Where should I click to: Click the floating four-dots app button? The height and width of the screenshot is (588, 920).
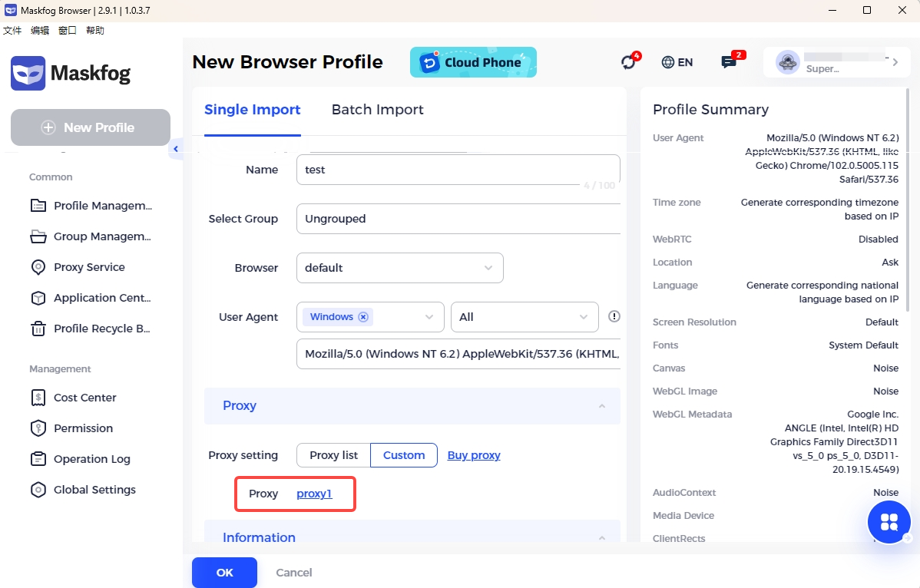(889, 522)
